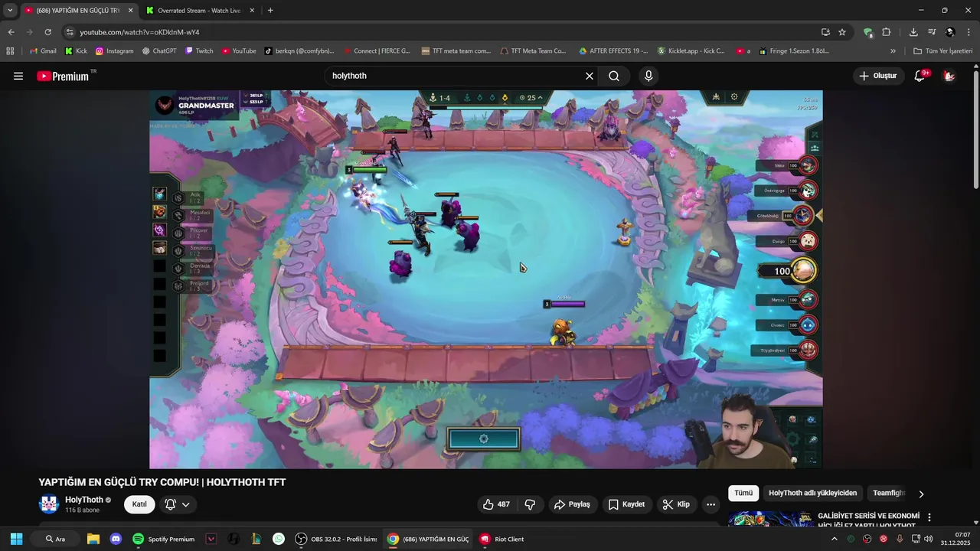Open the YouTube guide hamburger menu
Viewport: 980px width, 551px height.
tap(18, 76)
